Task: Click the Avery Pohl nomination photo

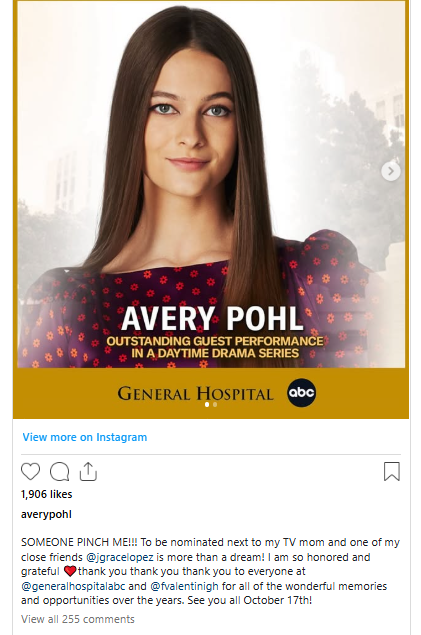Action: 211,184
